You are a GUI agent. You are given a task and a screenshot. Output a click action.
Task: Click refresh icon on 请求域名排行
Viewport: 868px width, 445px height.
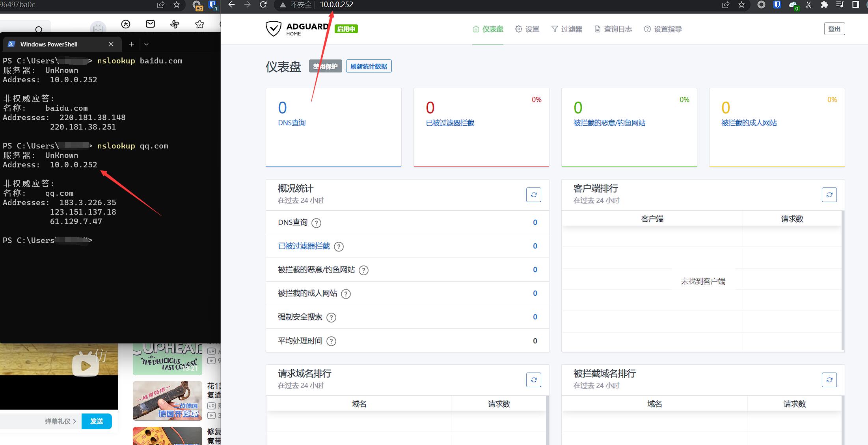(x=533, y=380)
